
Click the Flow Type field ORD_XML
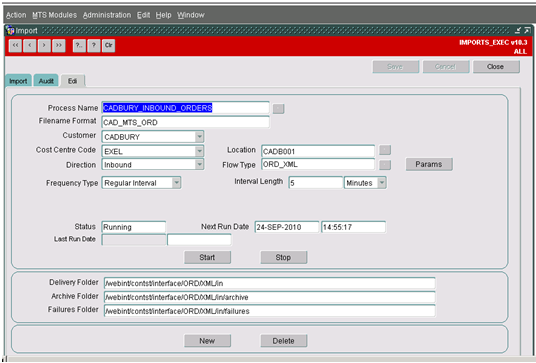point(318,164)
